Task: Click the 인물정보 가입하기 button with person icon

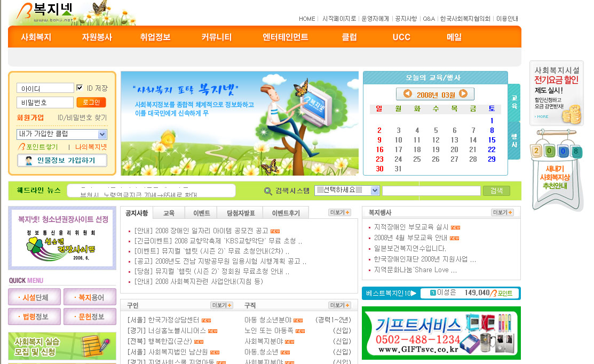Action: pos(62,161)
